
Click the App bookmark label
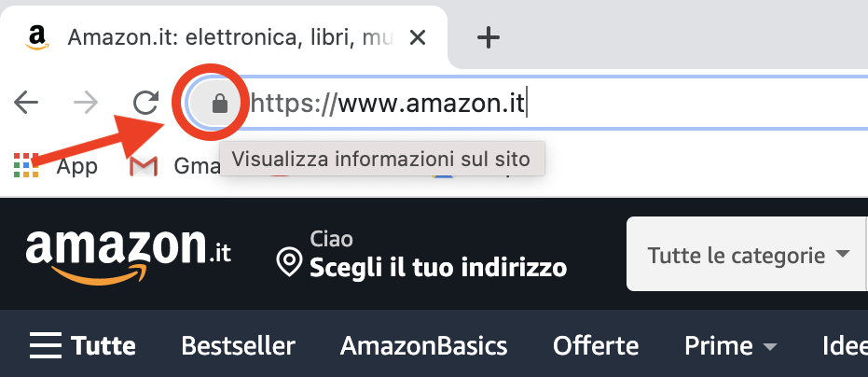point(77,166)
